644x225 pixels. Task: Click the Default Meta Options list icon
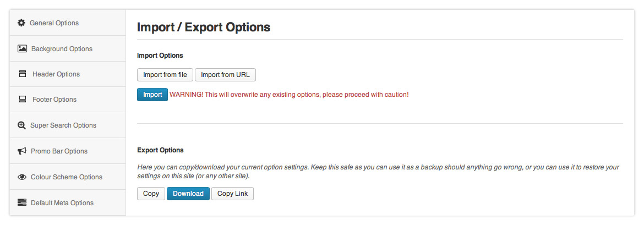[22, 202]
